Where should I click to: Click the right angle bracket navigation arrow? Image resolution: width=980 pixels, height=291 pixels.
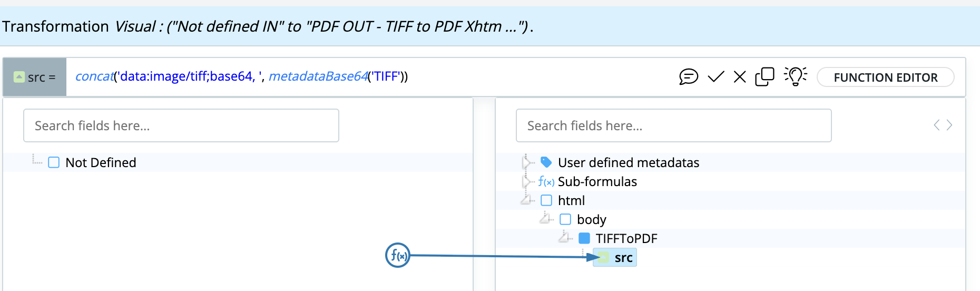click(x=949, y=125)
